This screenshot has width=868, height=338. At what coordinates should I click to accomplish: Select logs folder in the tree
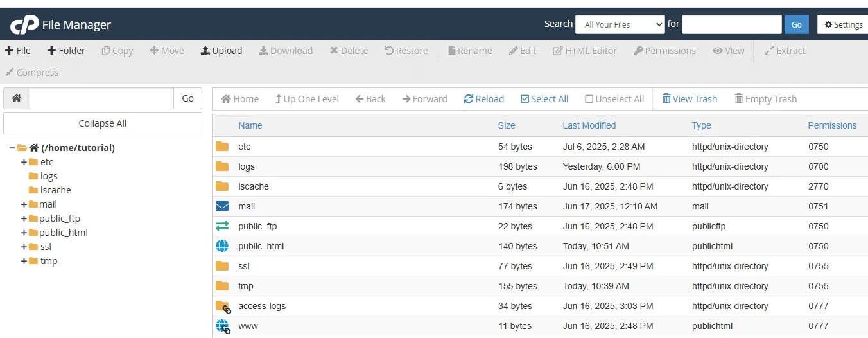[49, 176]
